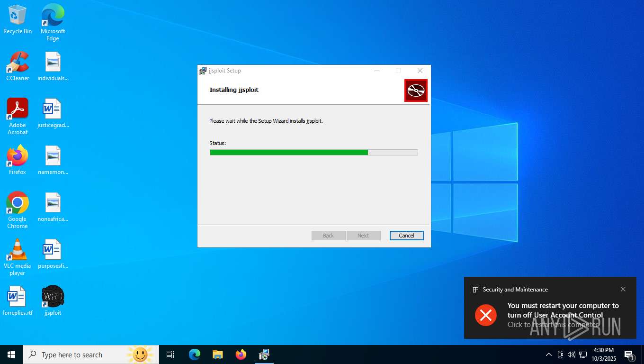Click the Security and Maintenance notification title
Screen dimensions: 644x364
click(x=515, y=290)
